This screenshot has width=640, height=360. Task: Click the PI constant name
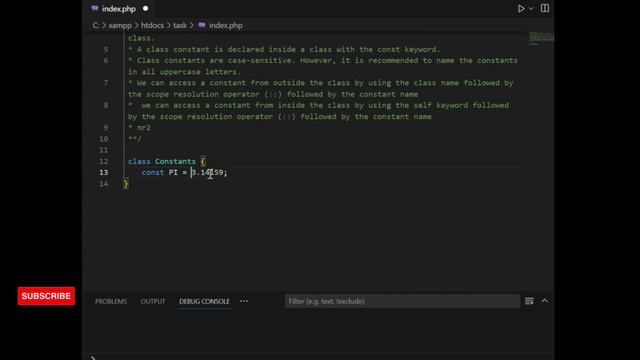[173, 172]
